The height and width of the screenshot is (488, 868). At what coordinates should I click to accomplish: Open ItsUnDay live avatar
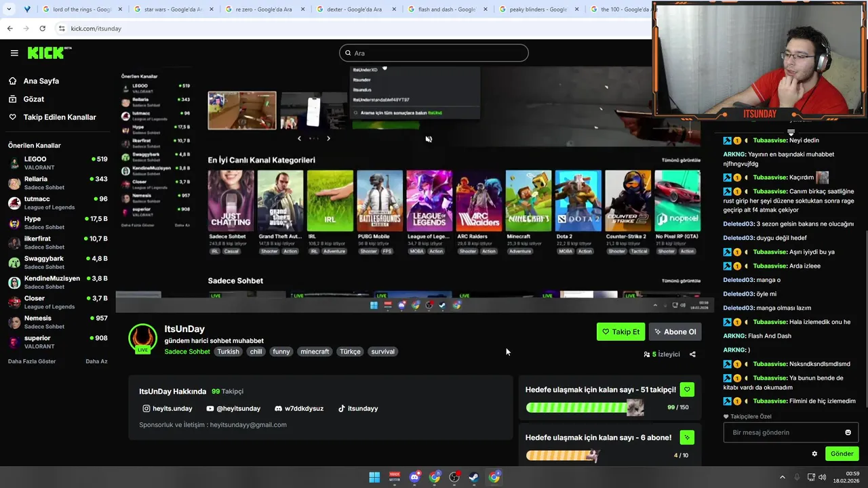click(142, 339)
